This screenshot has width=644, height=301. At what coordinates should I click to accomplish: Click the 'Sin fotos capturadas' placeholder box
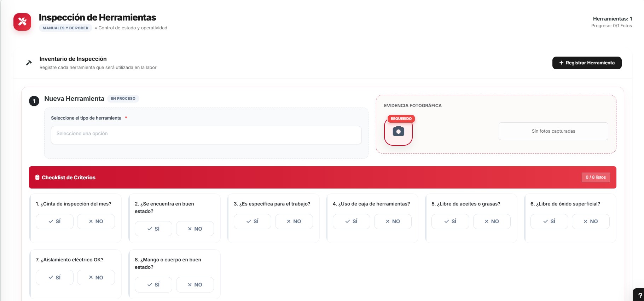553,131
